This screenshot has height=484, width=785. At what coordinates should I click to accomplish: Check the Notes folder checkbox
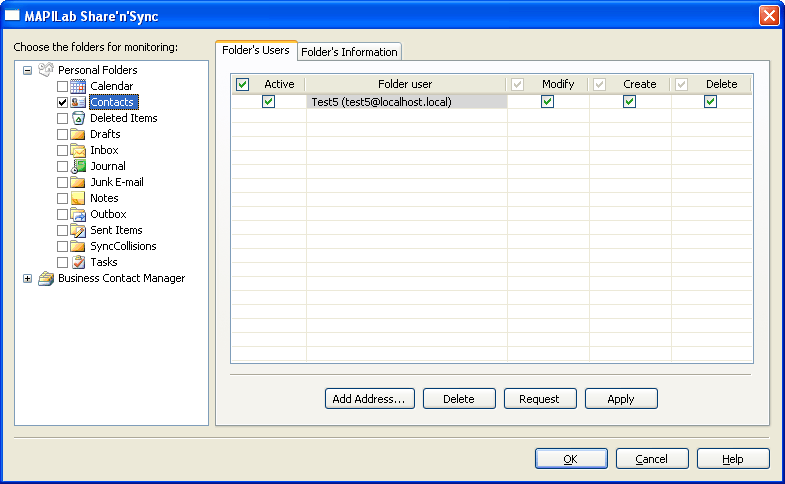[62, 199]
